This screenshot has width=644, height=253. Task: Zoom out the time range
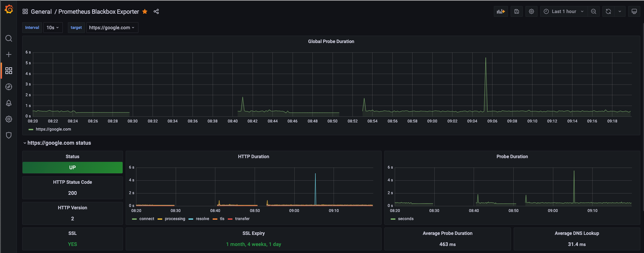coord(594,11)
